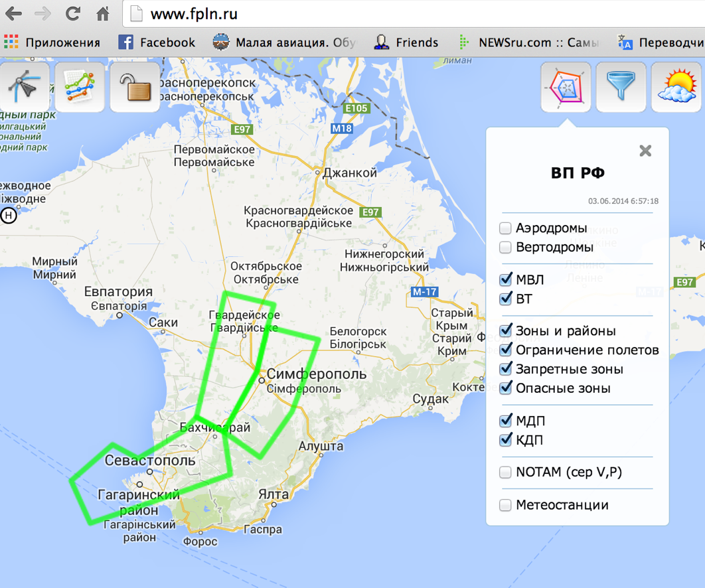The width and height of the screenshot is (705, 588).
Task: Open the route planning compass tool
Action: click(x=25, y=87)
